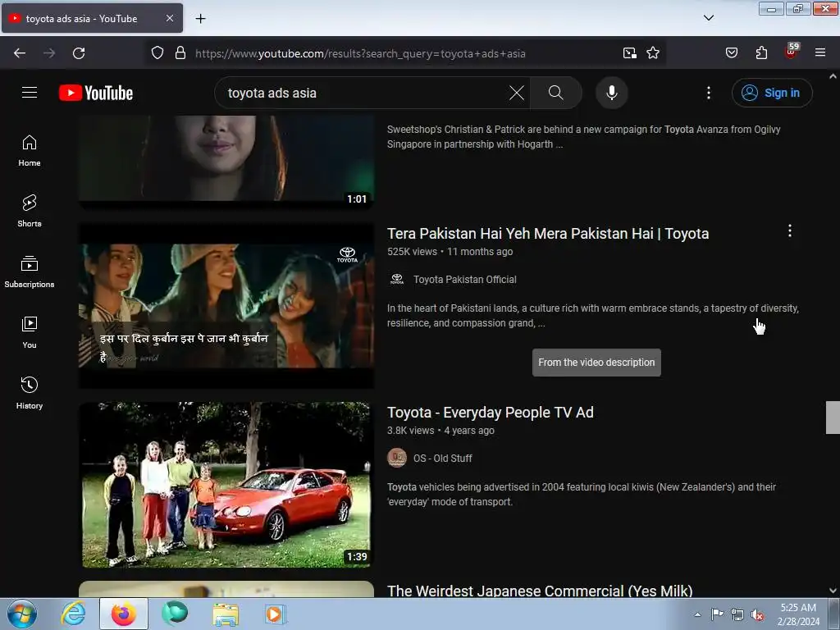The image size is (840, 630).
Task: Save page to Pocket
Action: [x=731, y=52]
